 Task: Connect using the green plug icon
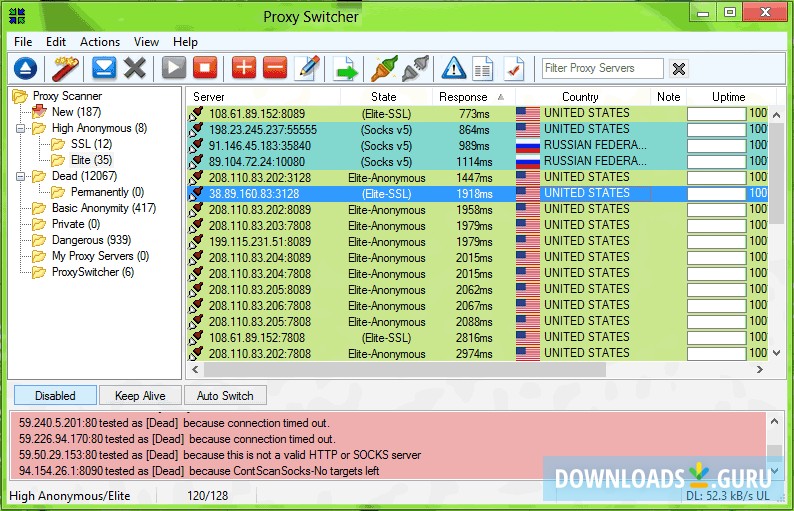384,68
